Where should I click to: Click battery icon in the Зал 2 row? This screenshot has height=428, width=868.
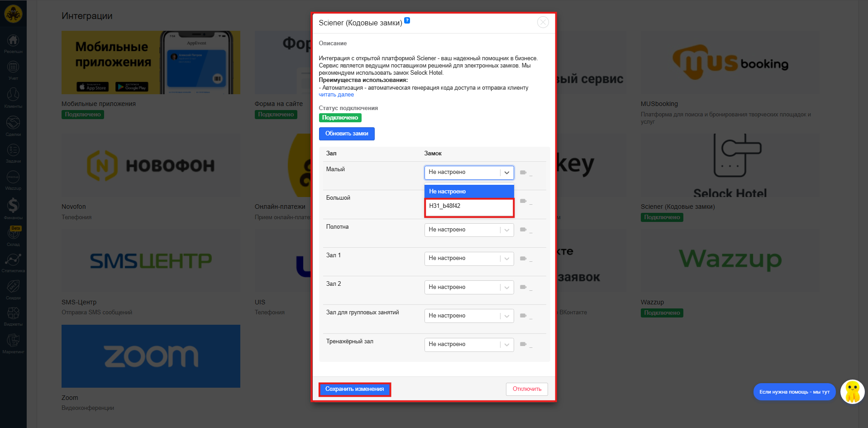pyautogui.click(x=523, y=287)
